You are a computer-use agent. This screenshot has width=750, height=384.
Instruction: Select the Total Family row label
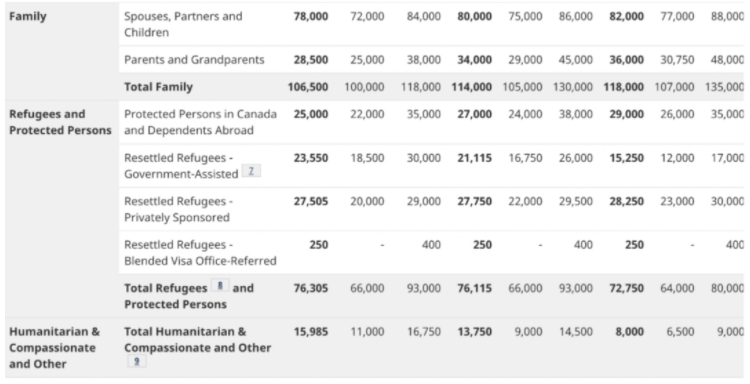click(x=158, y=87)
